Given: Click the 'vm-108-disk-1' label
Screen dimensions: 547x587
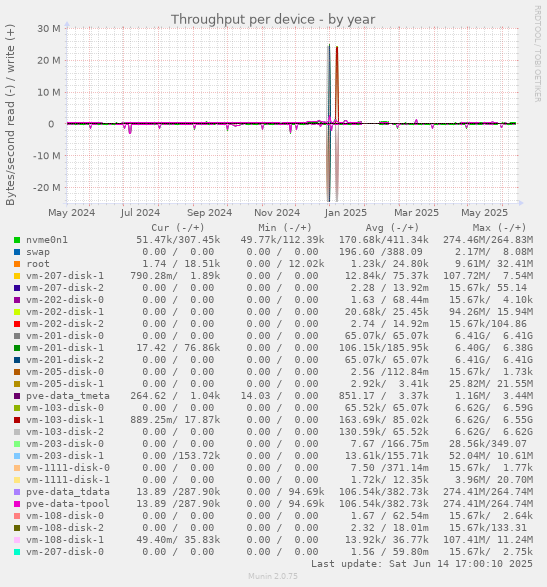Looking at the screenshot, I should (x=65, y=540).
